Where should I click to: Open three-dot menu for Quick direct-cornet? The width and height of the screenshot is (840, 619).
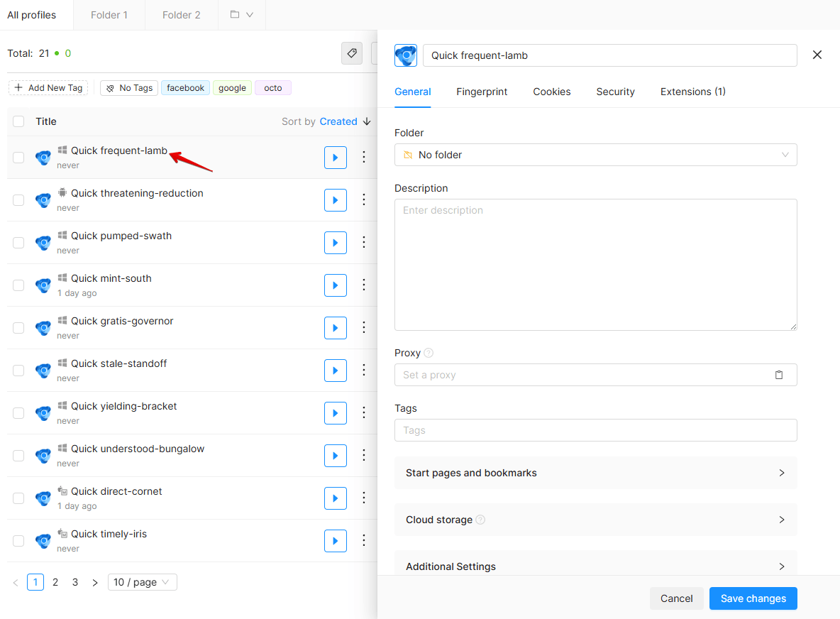(364, 498)
